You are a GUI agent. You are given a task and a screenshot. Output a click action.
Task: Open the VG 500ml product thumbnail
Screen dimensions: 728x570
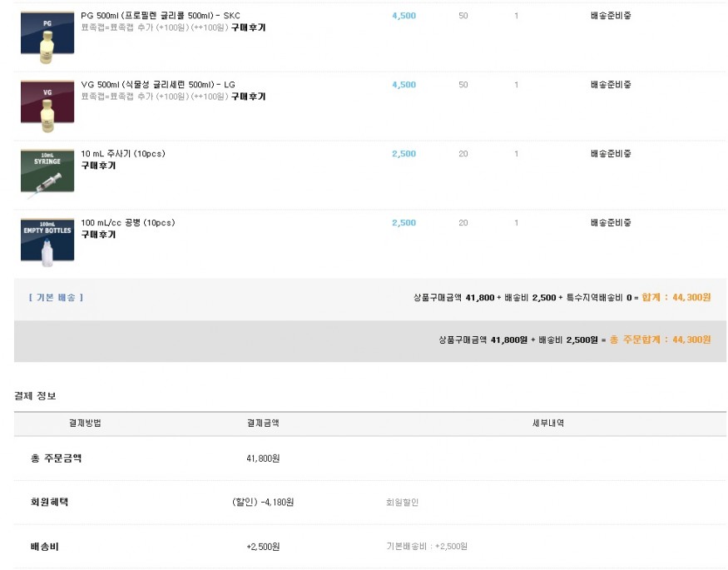pos(47,107)
